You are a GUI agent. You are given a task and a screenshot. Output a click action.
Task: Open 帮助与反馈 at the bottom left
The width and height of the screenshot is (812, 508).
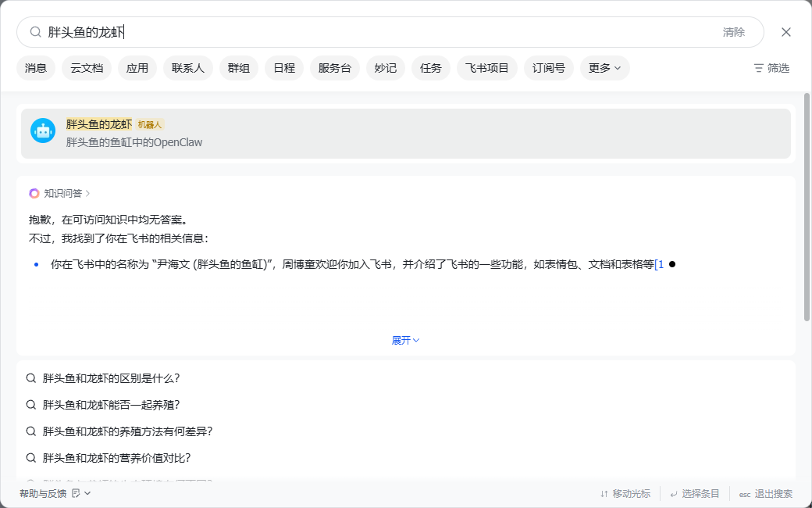pyautogui.click(x=43, y=493)
